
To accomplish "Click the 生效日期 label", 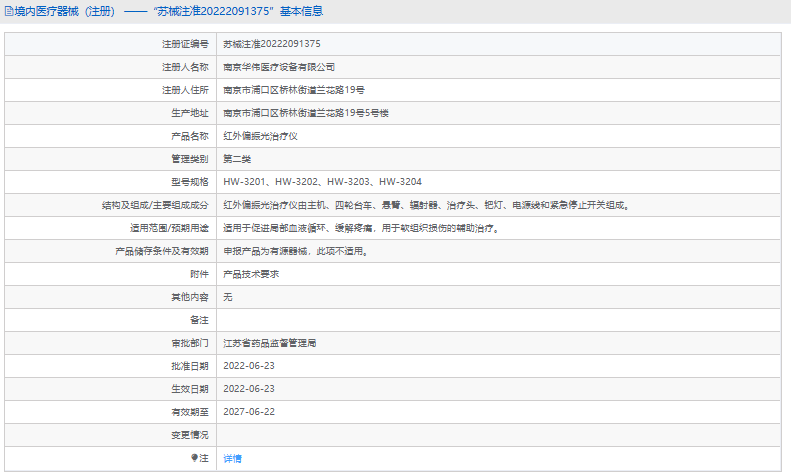I will (x=190, y=389).
